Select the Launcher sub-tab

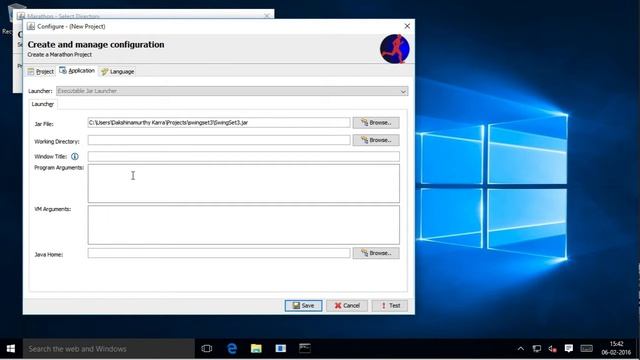(42, 104)
